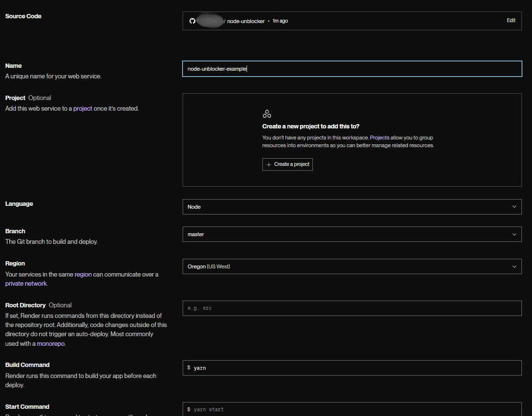This screenshot has width=532, height=416.
Task: Click the plus icon in Create a project
Action: point(269,164)
